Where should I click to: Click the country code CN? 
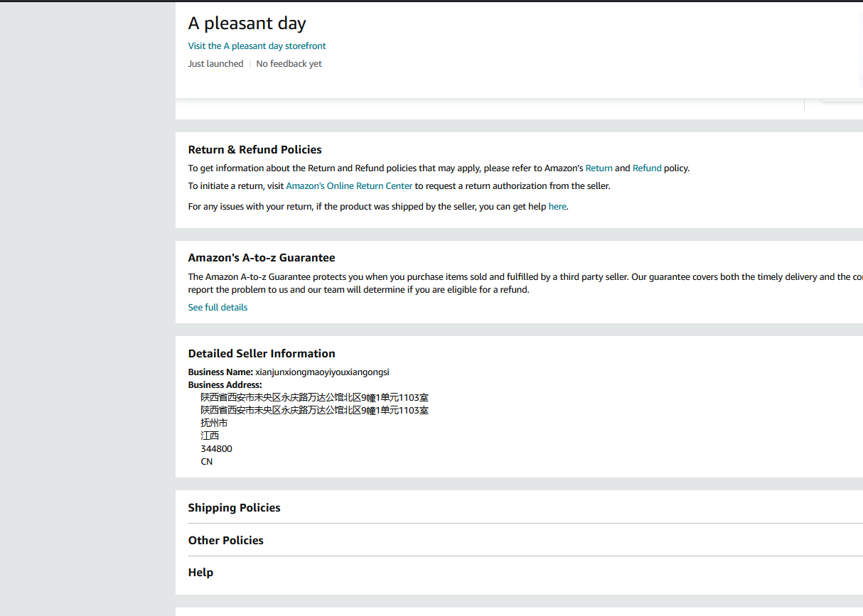[x=206, y=462]
